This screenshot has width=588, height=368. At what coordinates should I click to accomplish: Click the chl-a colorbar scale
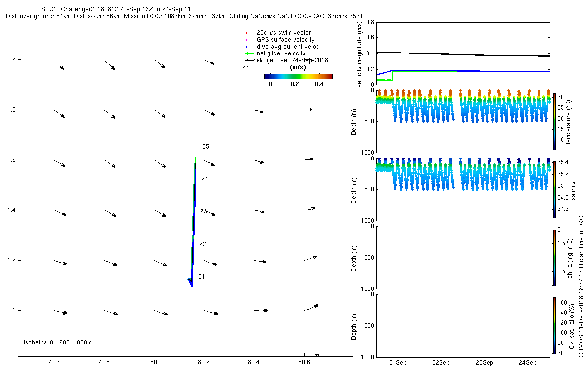[x=555, y=257]
